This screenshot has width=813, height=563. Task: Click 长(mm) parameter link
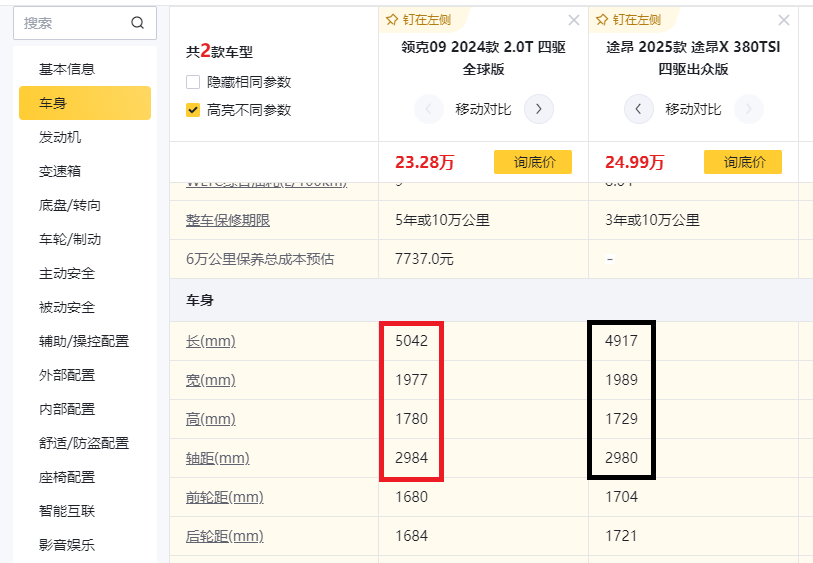click(x=211, y=341)
